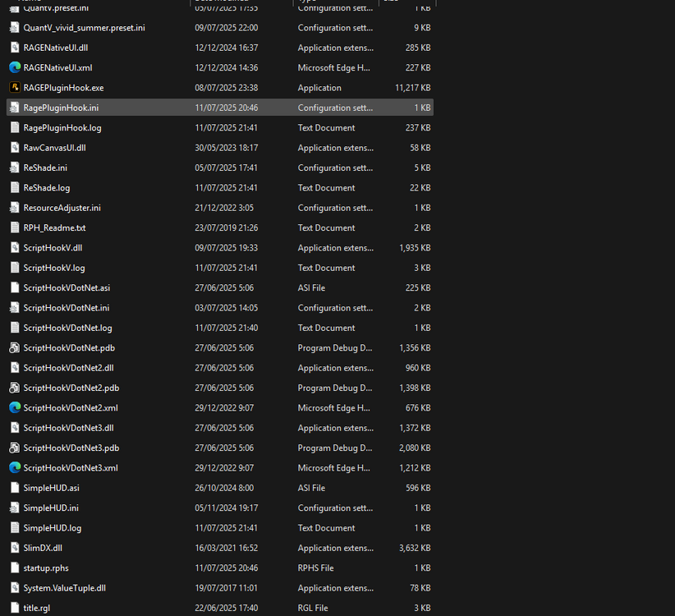This screenshot has width=675, height=616.
Task: Select the ScriptHookV.dll file name
Action: tap(53, 248)
